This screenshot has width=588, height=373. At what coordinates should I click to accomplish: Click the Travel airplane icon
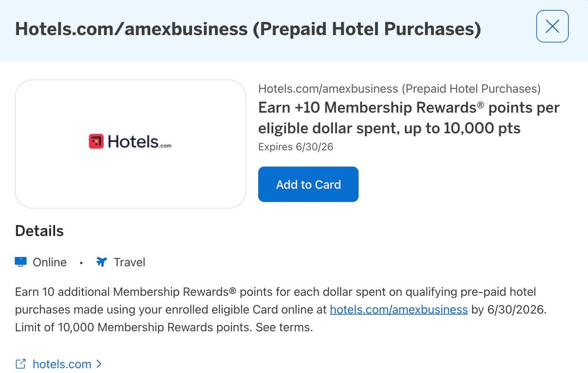(101, 262)
